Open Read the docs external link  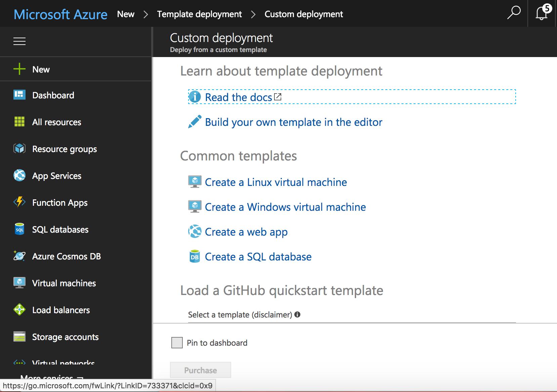(239, 97)
